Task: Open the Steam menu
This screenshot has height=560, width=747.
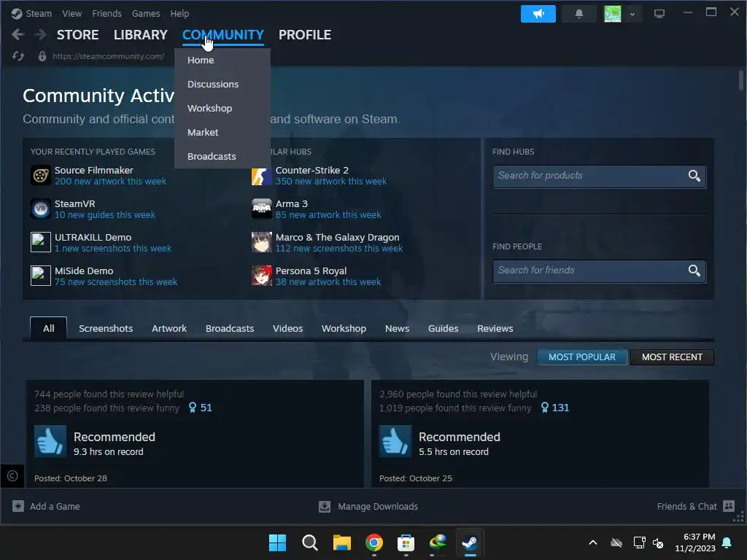Action: pos(39,13)
